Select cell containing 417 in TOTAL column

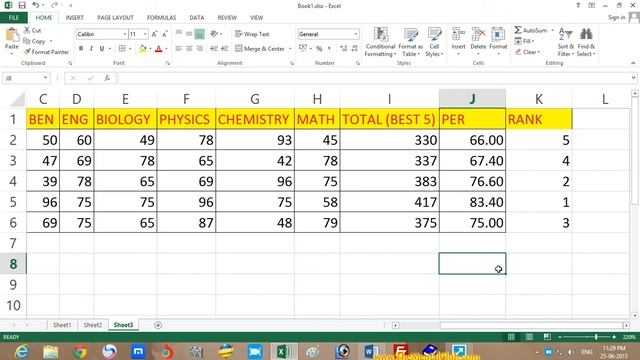point(389,202)
